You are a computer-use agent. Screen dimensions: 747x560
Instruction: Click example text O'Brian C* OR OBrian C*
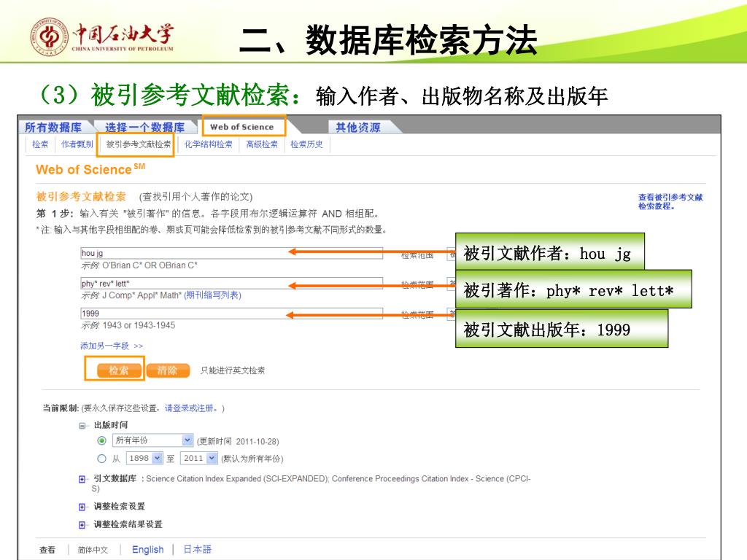[x=150, y=265]
